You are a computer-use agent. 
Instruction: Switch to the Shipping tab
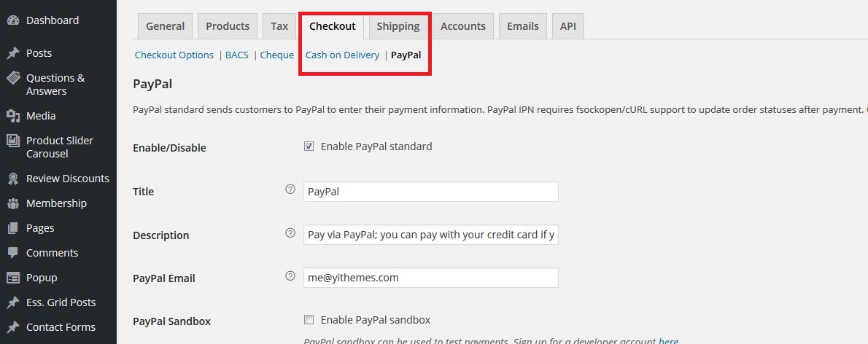398,26
